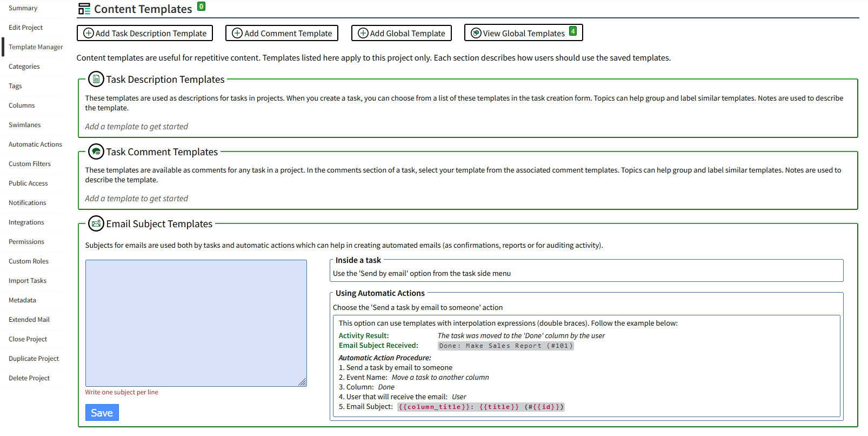
Task: Open Add Global Template
Action: [402, 33]
